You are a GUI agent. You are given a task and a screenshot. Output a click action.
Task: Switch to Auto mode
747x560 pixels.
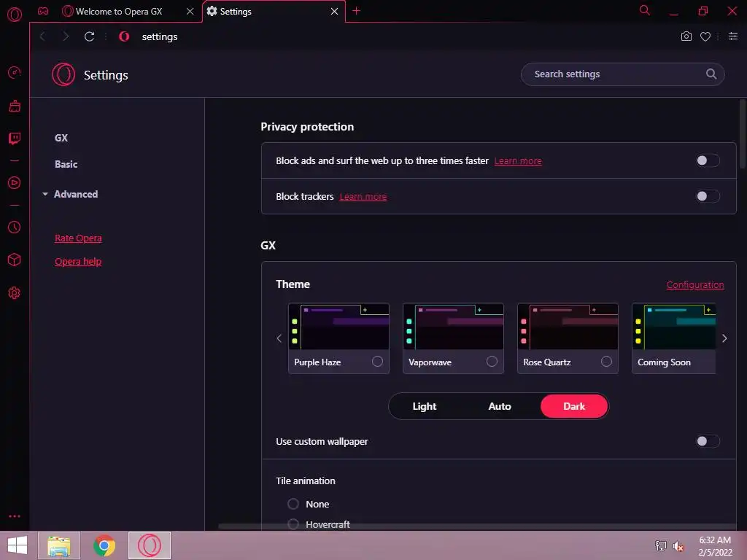point(499,406)
